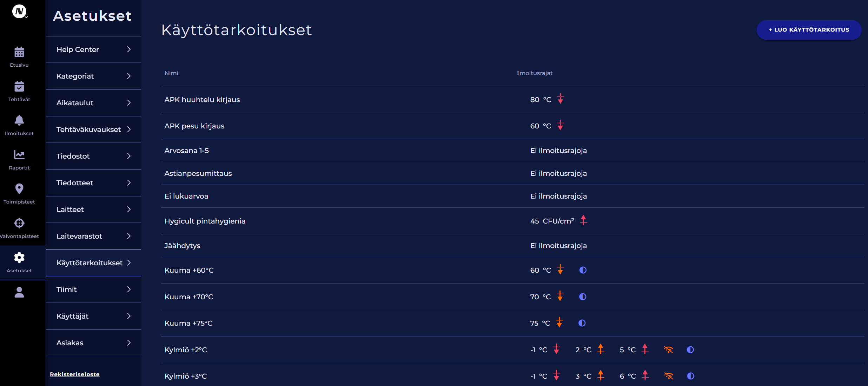Click the user profile icon in sidebar
Image resolution: width=868 pixels, height=386 pixels.
pos(19,292)
